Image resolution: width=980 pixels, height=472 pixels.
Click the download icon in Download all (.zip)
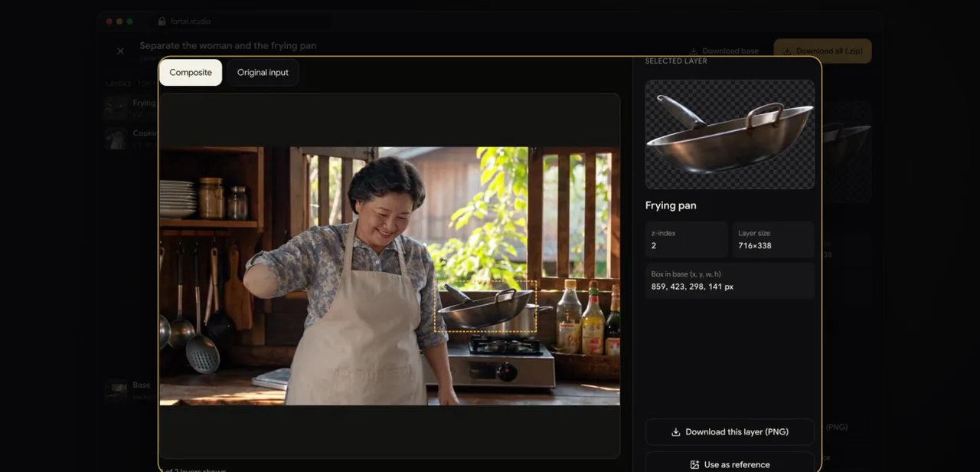tap(787, 51)
